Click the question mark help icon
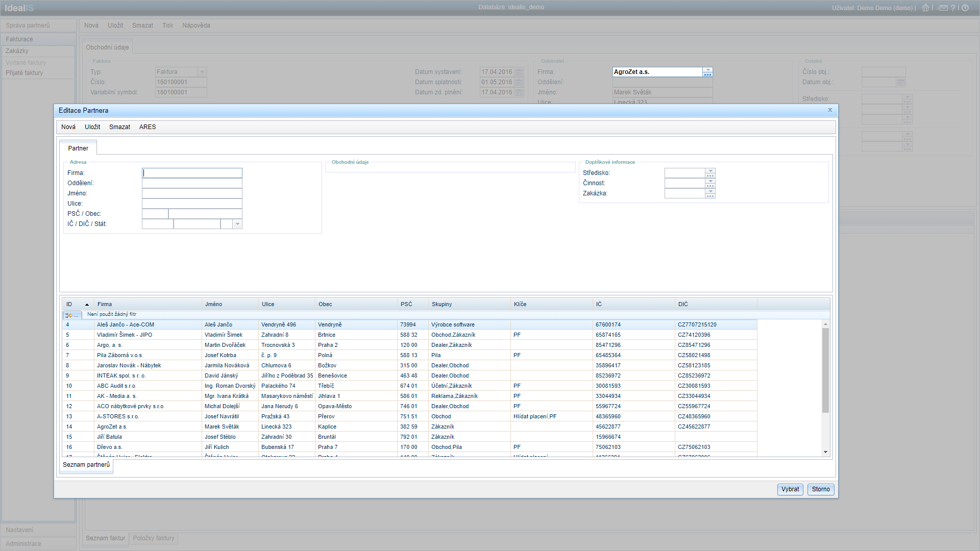 click(953, 8)
